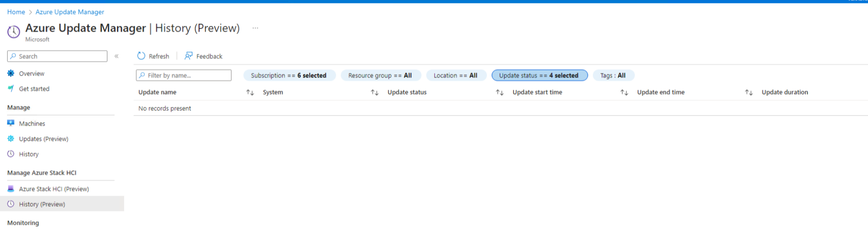Open Overview in the sidebar
868x229 pixels.
coord(32,74)
